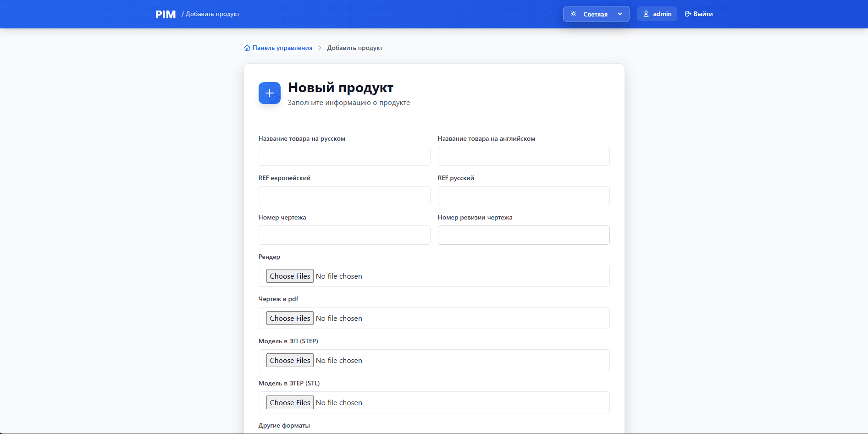Focus the Название товара на русском field
868x434 pixels.
coord(344,156)
